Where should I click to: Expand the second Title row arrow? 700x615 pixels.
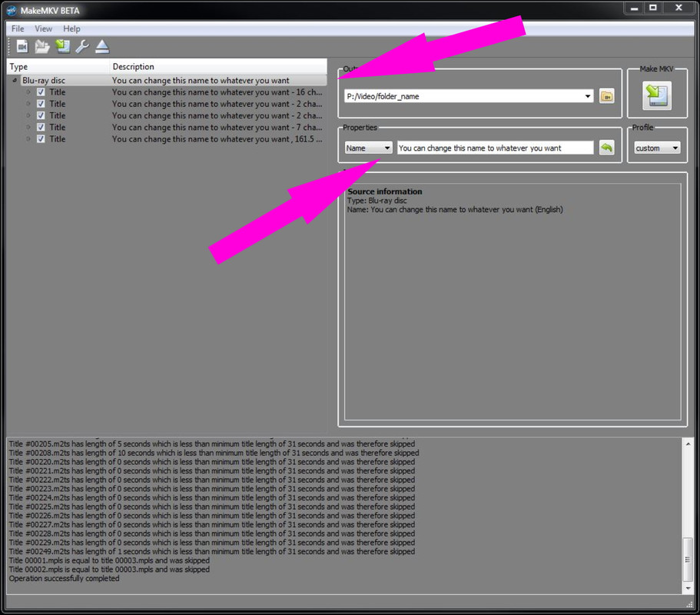click(28, 104)
